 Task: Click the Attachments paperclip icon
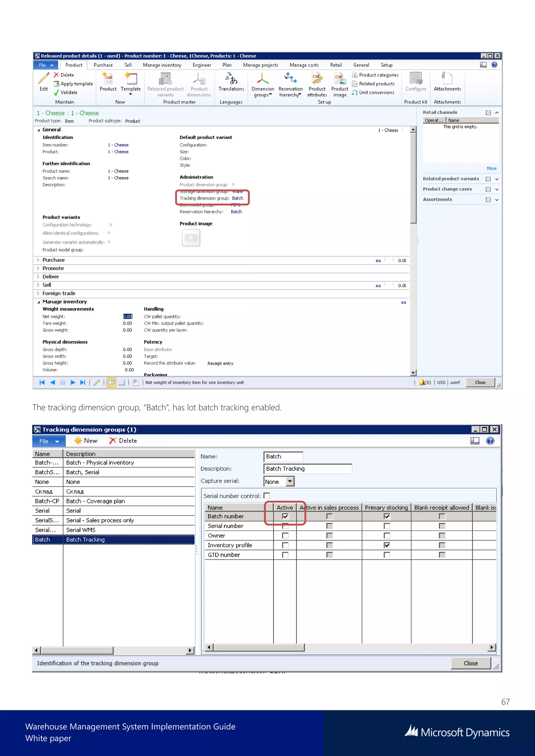(x=447, y=79)
